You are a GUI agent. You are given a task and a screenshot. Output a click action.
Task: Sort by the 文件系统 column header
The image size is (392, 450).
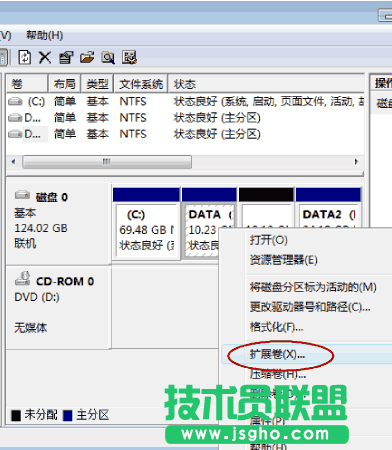[141, 84]
